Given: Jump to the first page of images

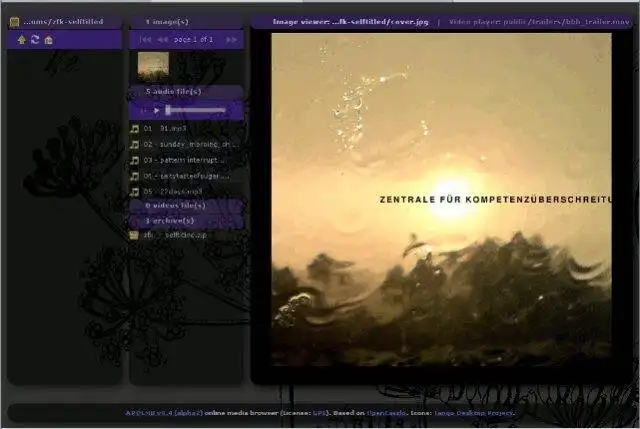Looking at the screenshot, I should pyautogui.click(x=145, y=40).
